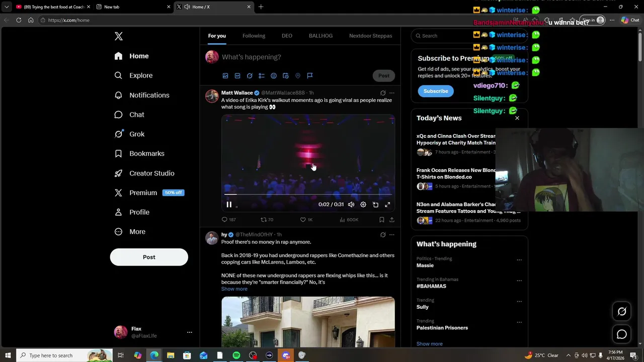Open options for #BAHAMAS trend
This screenshot has width=644, height=362.
coord(519,281)
